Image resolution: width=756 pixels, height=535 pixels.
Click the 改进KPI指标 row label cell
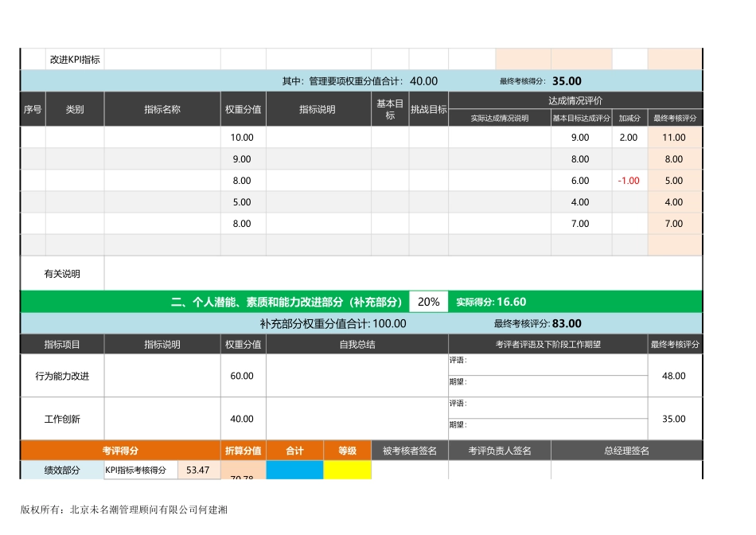click(74, 58)
